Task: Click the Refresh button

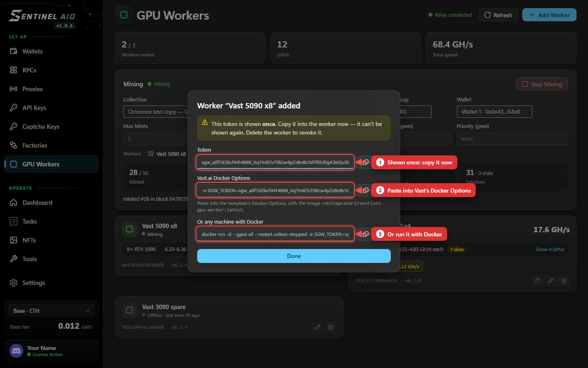Action: point(498,15)
